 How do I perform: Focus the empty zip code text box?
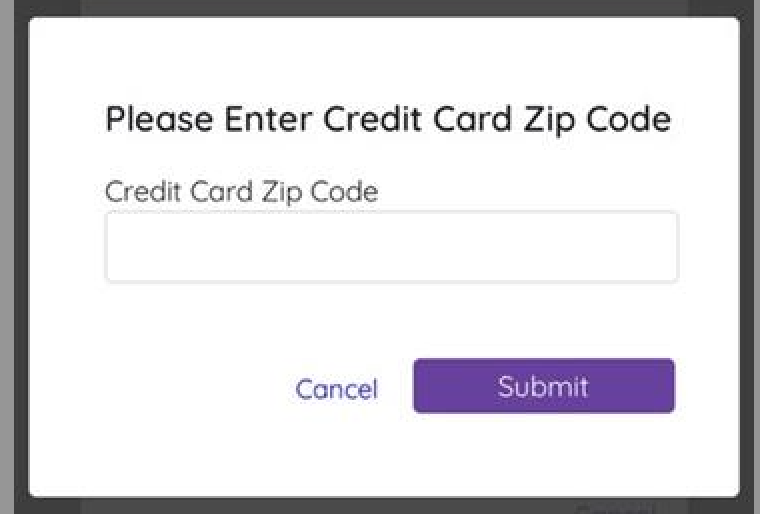click(x=391, y=247)
